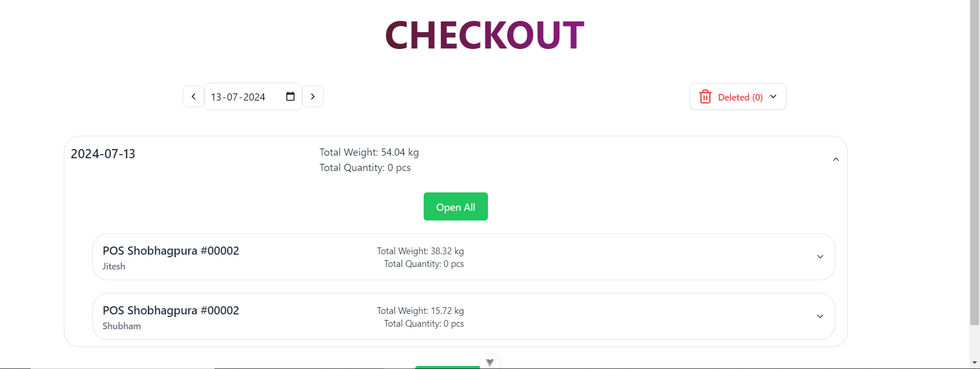
Task: Expand the POS Shobhagpura entry for Jitesh
Action: point(820,257)
